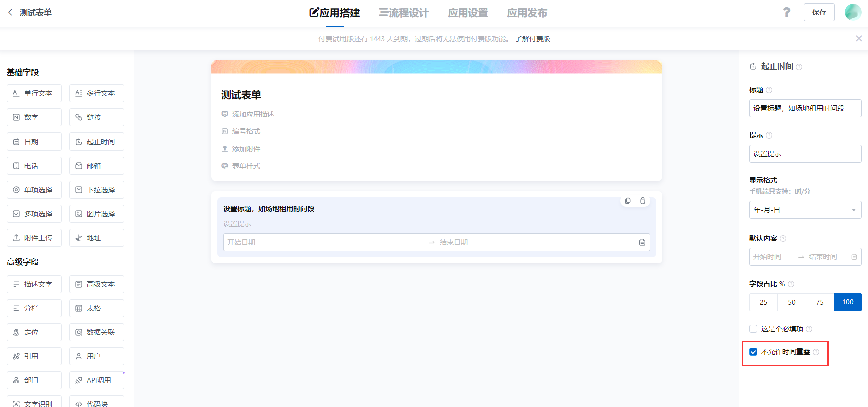Switch to the 应用搭建 tab
The height and width of the screenshot is (407, 868).
pyautogui.click(x=334, y=13)
